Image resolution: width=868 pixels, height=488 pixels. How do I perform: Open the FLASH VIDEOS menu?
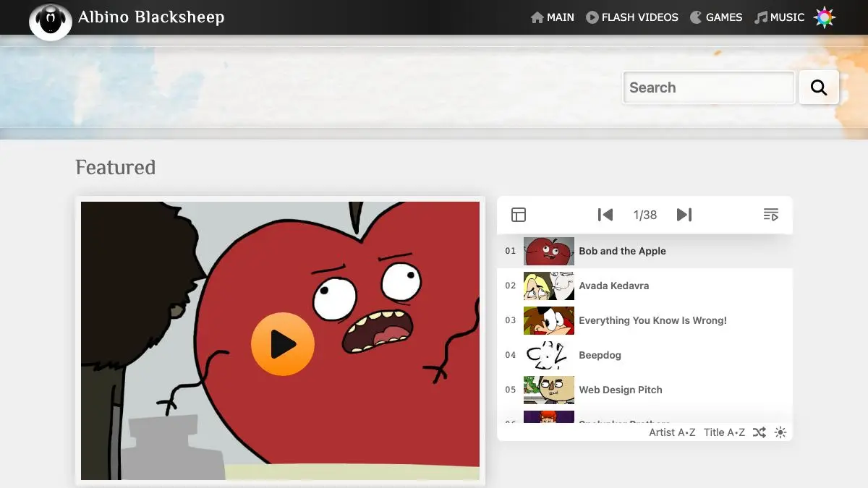tap(632, 17)
